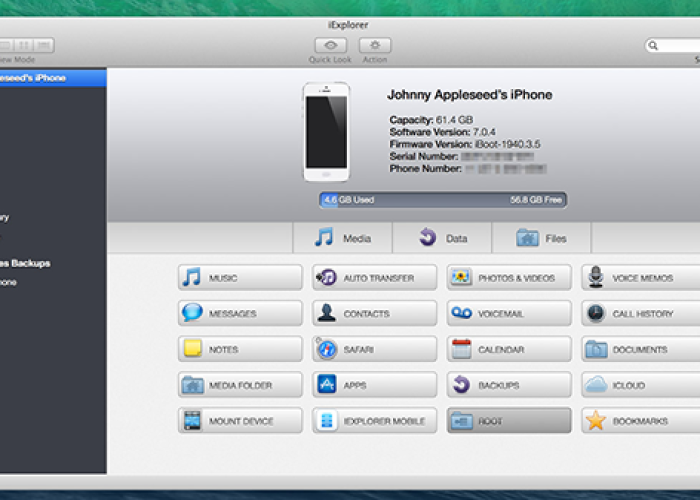Screen dimensions: 700x500
Task: Open Notes
Action: pyautogui.click(x=240, y=349)
